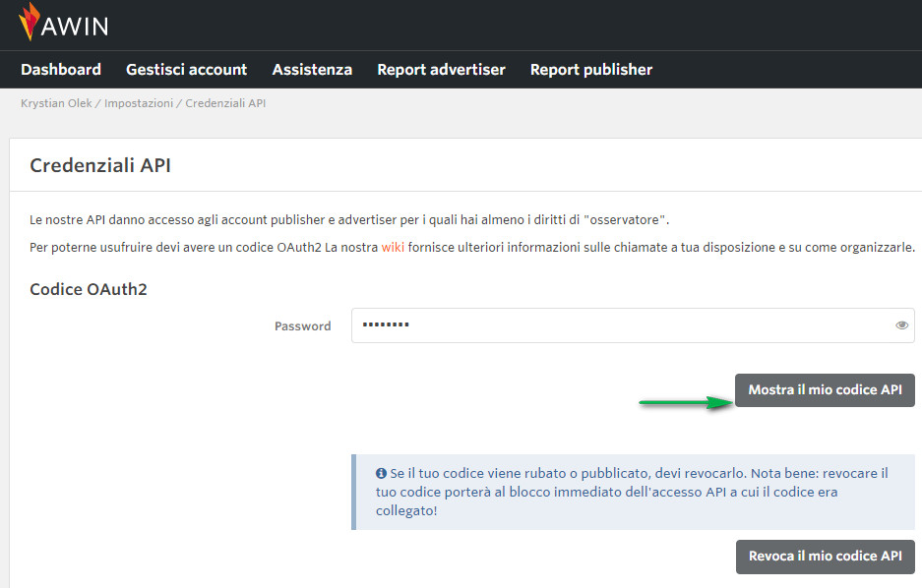Image resolution: width=922 pixels, height=588 pixels.
Task: Open the Report advertiser menu
Action: (441, 70)
